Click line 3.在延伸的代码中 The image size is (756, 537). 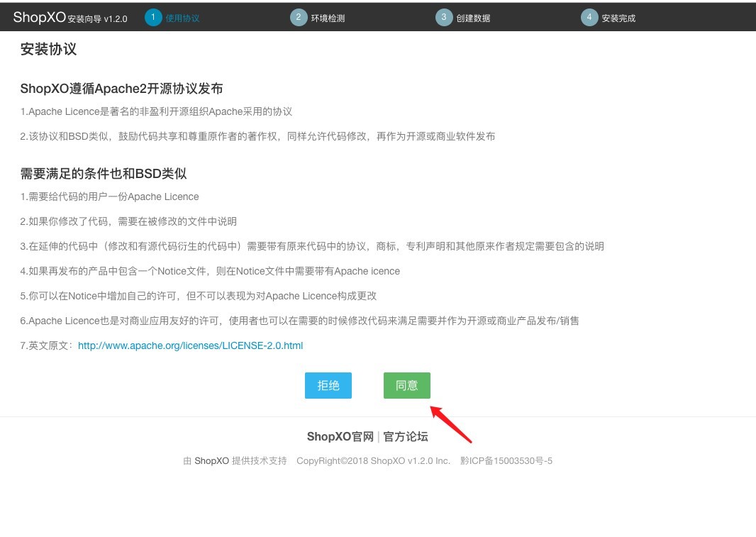click(x=312, y=247)
